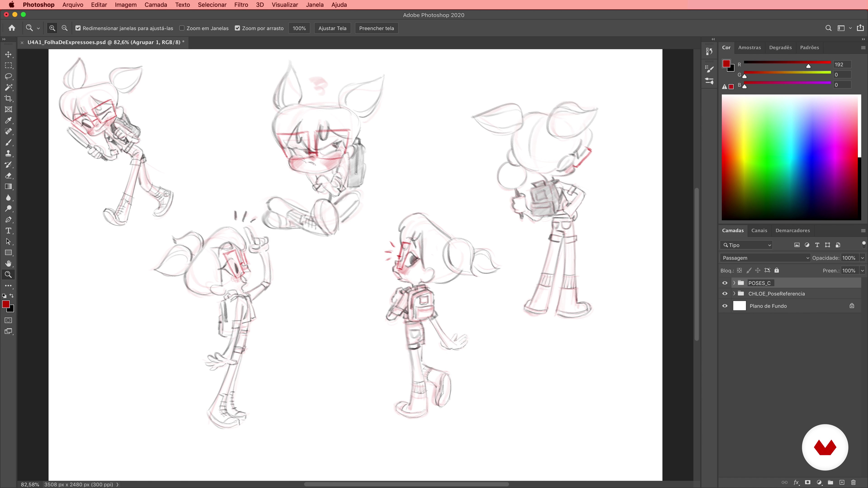Select the Lasso tool
The height and width of the screenshot is (488, 868).
(x=8, y=76)
